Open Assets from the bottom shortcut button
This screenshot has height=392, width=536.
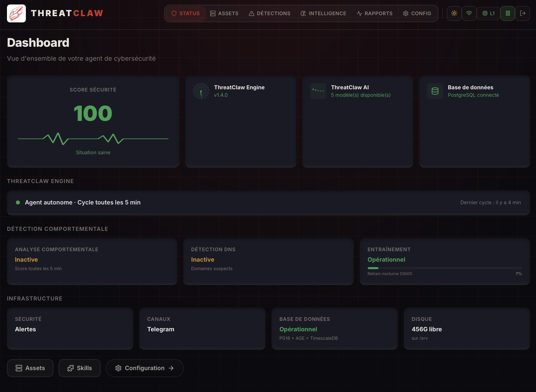coord(30,368)
